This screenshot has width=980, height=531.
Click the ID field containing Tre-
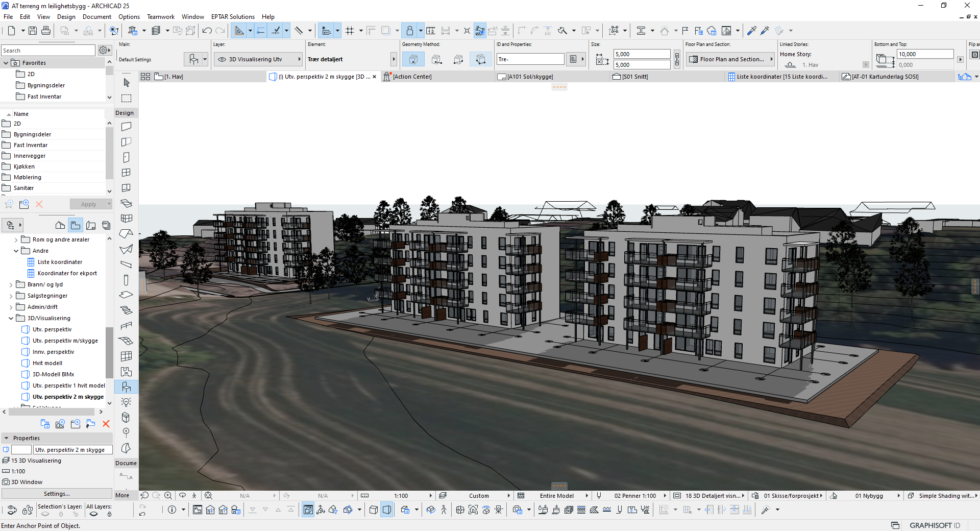(530, 59)
